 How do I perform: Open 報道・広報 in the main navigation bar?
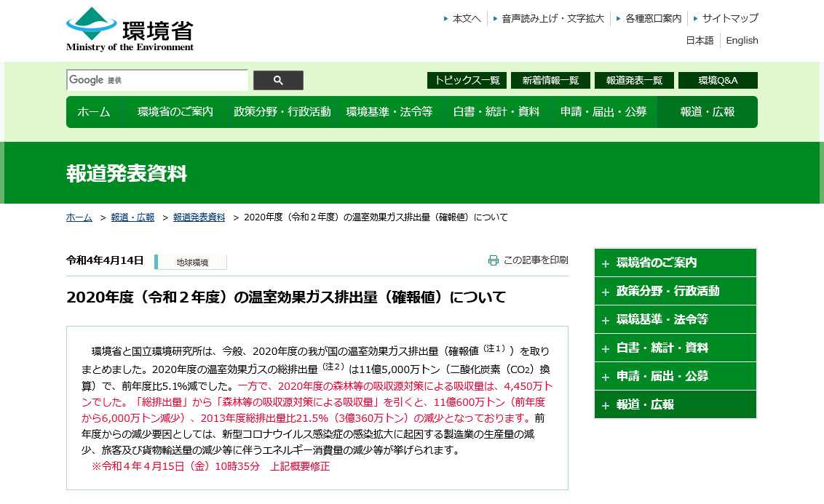(707, 112)
